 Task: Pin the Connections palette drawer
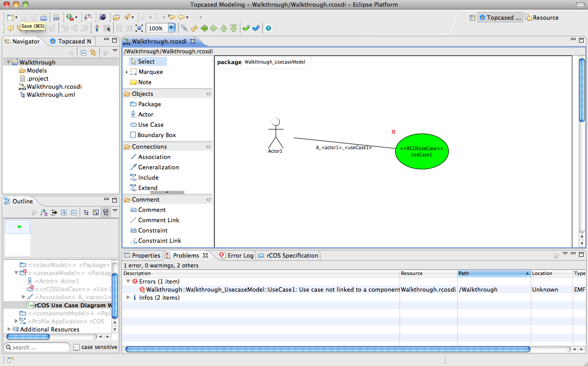[x=208, y=147]
